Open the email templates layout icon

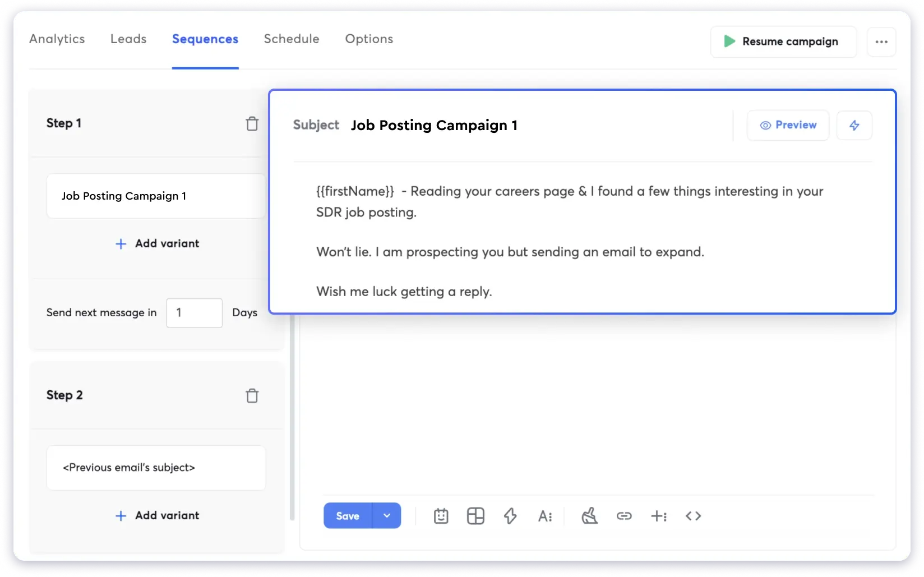click(x=475, y=516)
